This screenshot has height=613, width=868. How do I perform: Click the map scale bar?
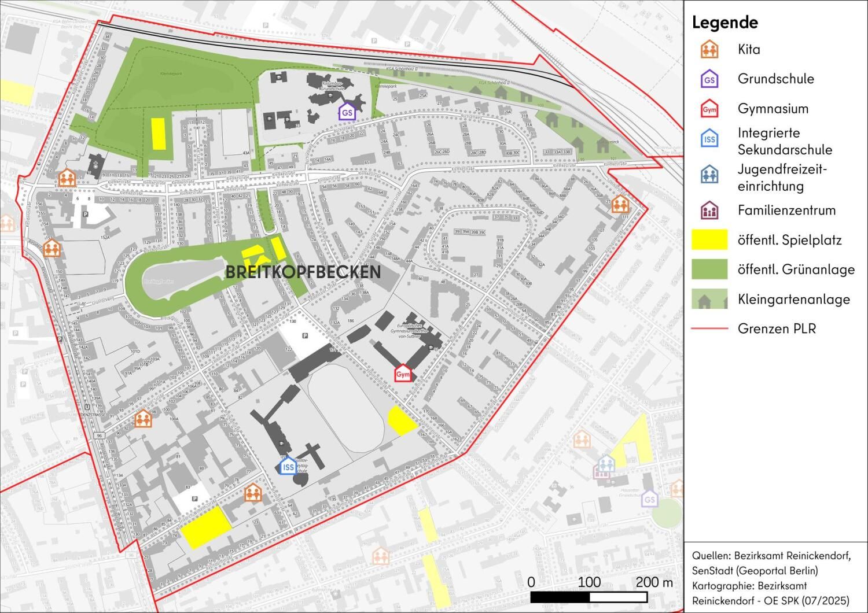(x=601, y=597)
